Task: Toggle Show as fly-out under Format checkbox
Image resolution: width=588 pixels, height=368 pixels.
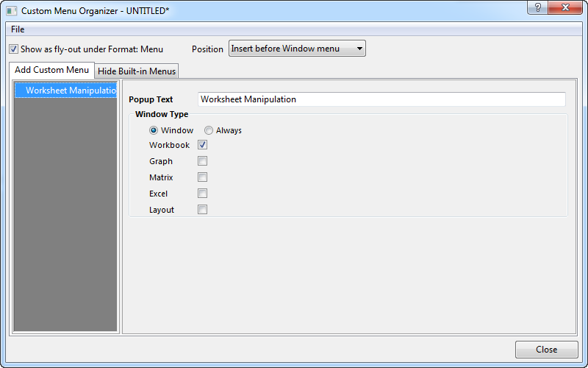Action: click(14, 49)
